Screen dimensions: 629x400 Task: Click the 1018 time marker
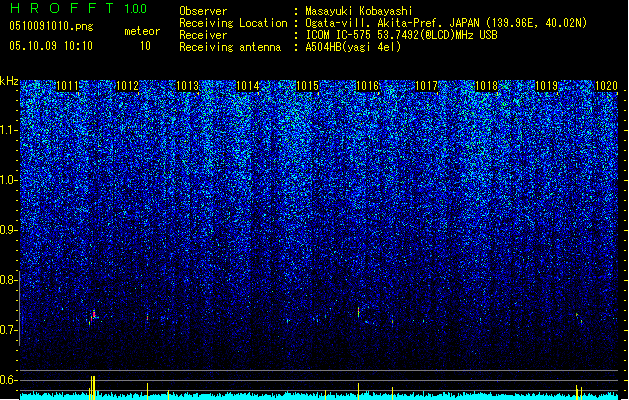[486, 86]
